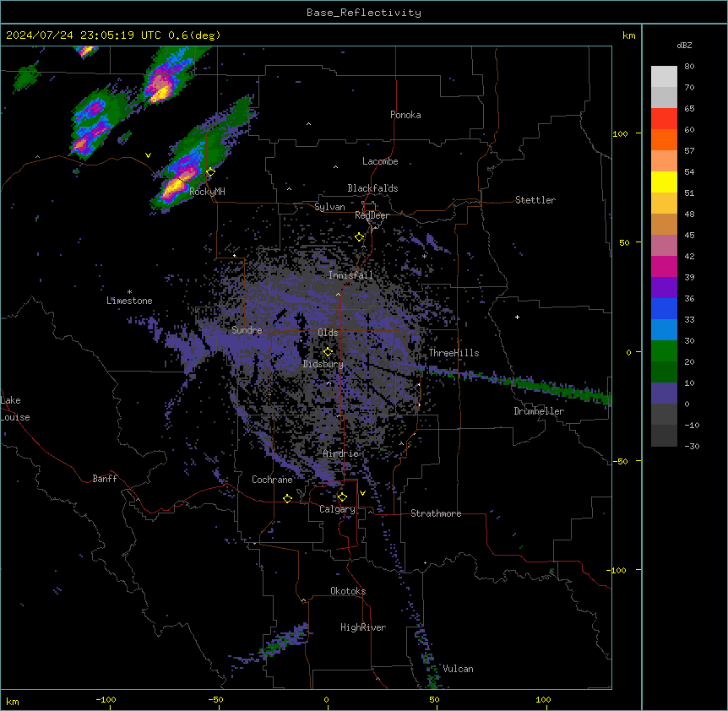Image resolution: width=728 pixels, height=711 pixels.
Task: Click the Ponoka city label
Action: click(405, 115)
